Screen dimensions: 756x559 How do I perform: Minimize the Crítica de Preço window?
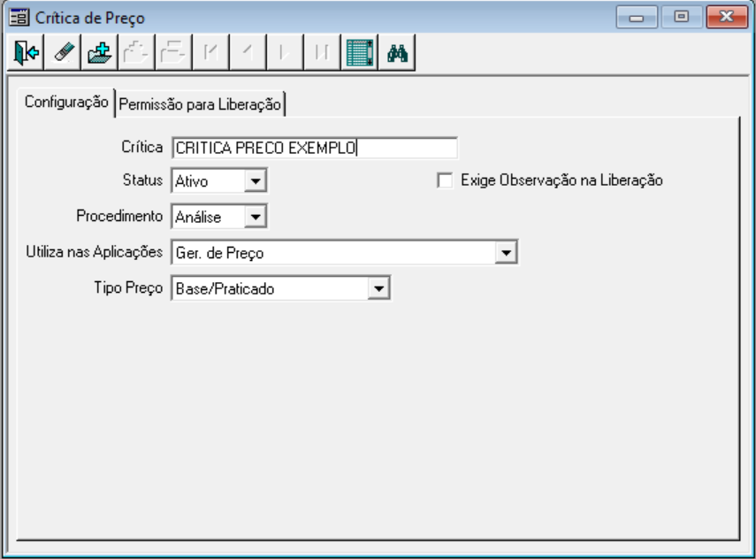(637, 18)
